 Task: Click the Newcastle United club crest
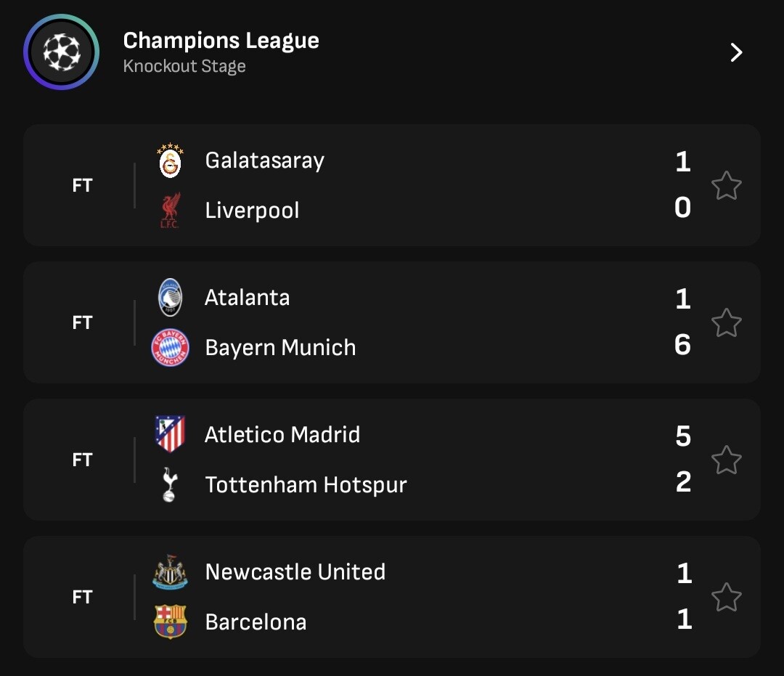pyautogui.click(x=170, y=572)
